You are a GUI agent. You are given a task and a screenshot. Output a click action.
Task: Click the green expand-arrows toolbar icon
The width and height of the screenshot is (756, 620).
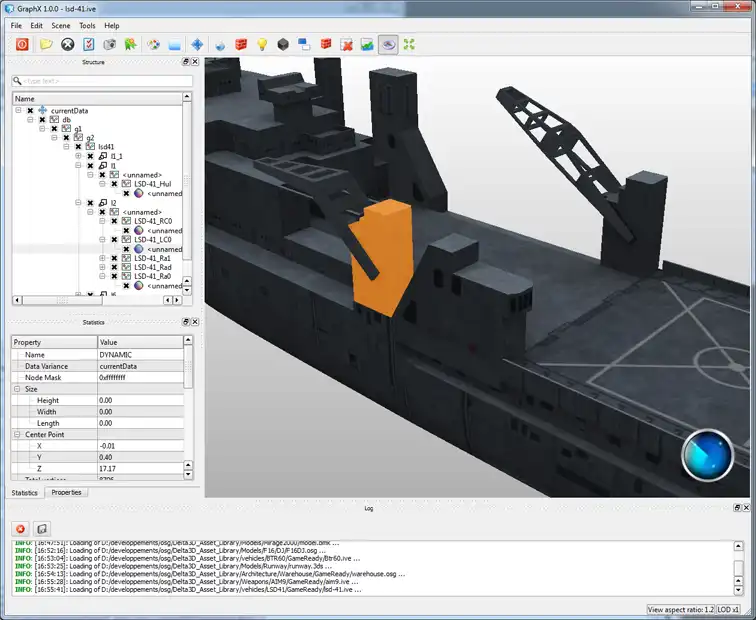(x=409, y=44)
